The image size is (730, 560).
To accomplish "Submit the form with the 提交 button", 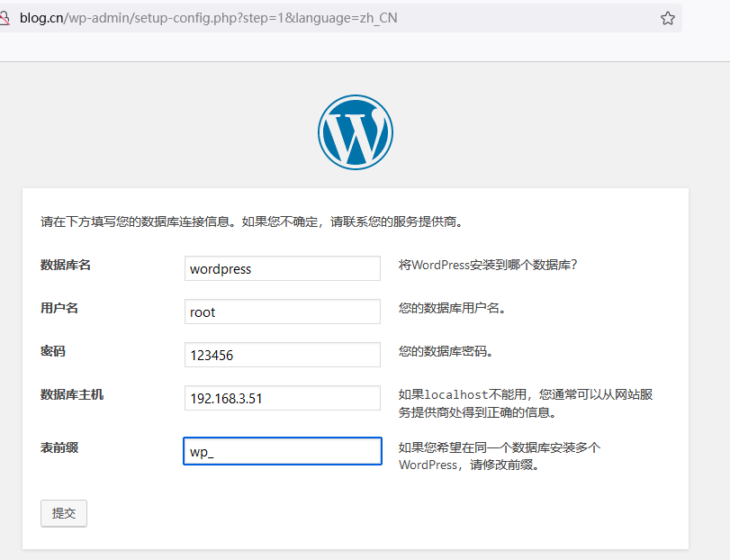I will click(64, 513).
